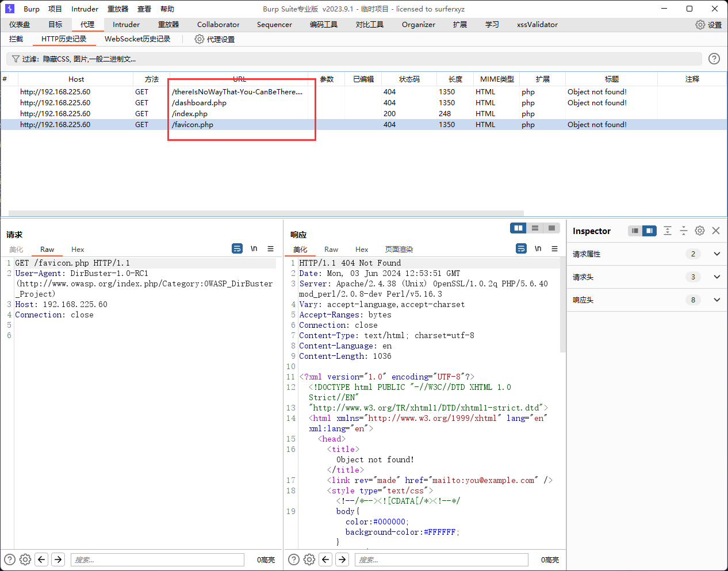
Task: Switch to Sequencer tab
Action: coord(274,25)
